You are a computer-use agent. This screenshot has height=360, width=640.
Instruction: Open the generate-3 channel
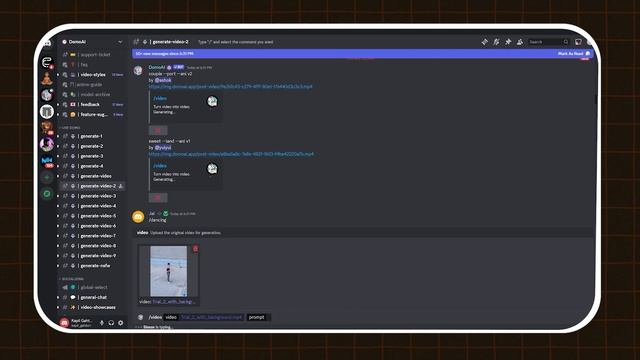(92, 156)
